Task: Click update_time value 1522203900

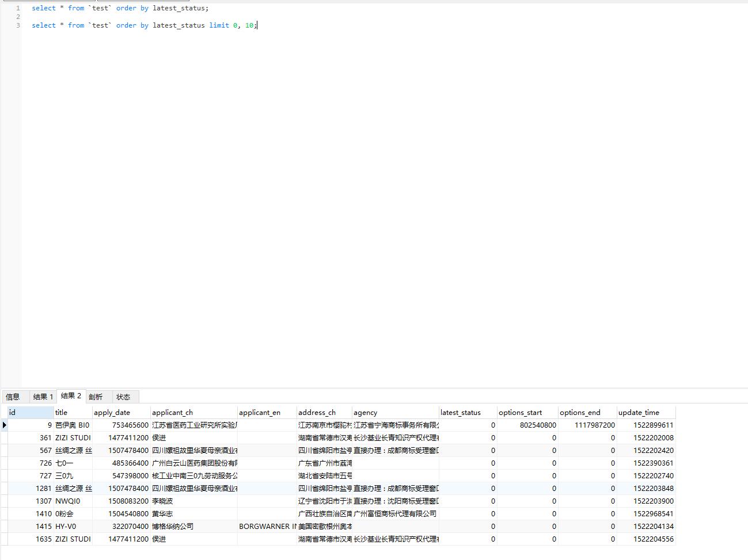Action: [x=646, y=501]
